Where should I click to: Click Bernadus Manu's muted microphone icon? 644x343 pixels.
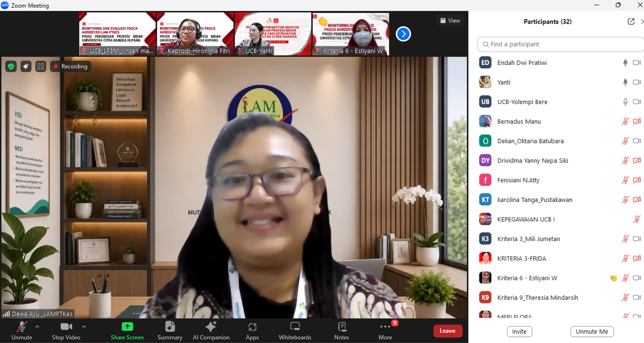625,122
